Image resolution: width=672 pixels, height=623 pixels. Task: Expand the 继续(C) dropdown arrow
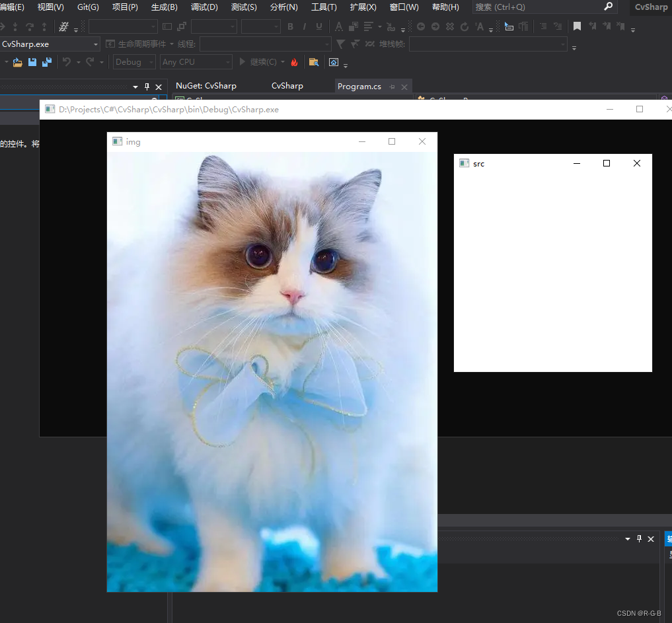pos(283,62)
